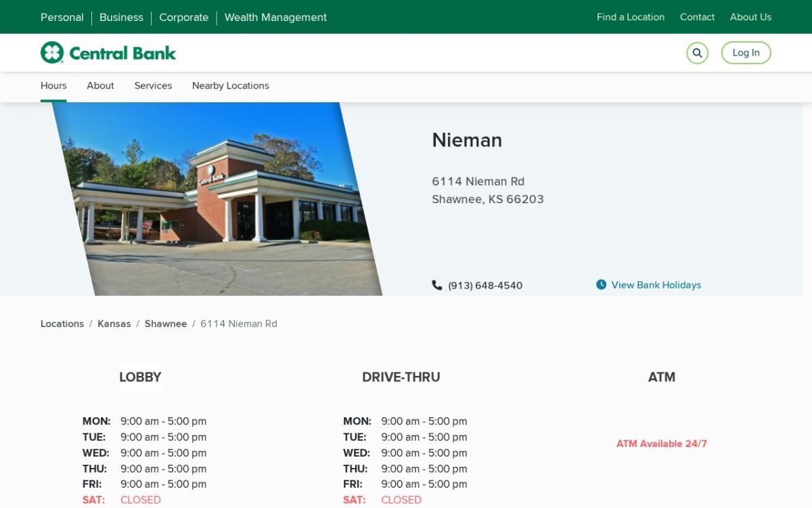Switch to the About tab

(100, 86)
